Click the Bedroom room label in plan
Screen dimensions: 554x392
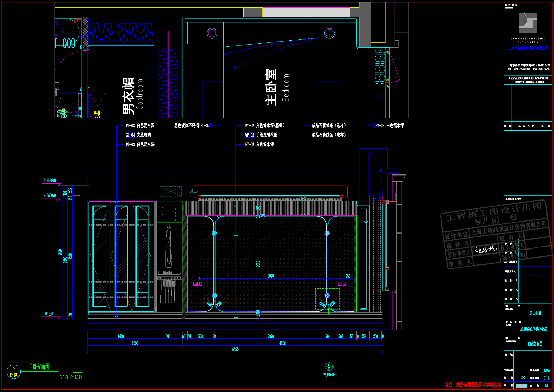[285, 88]
